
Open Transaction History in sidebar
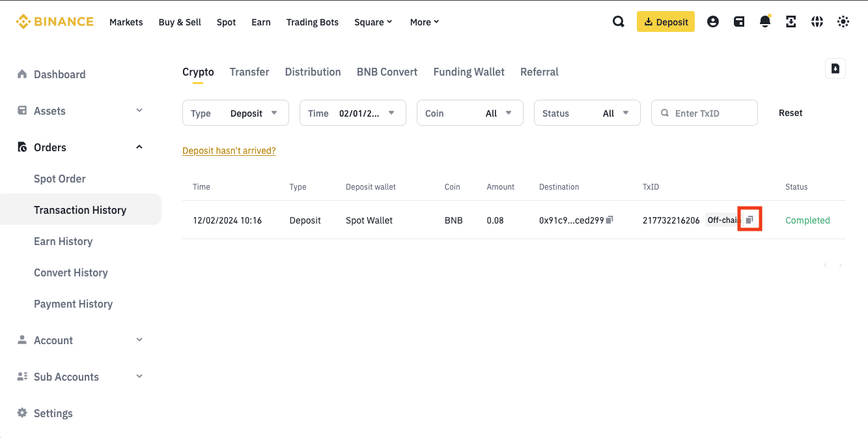point(80,210)
